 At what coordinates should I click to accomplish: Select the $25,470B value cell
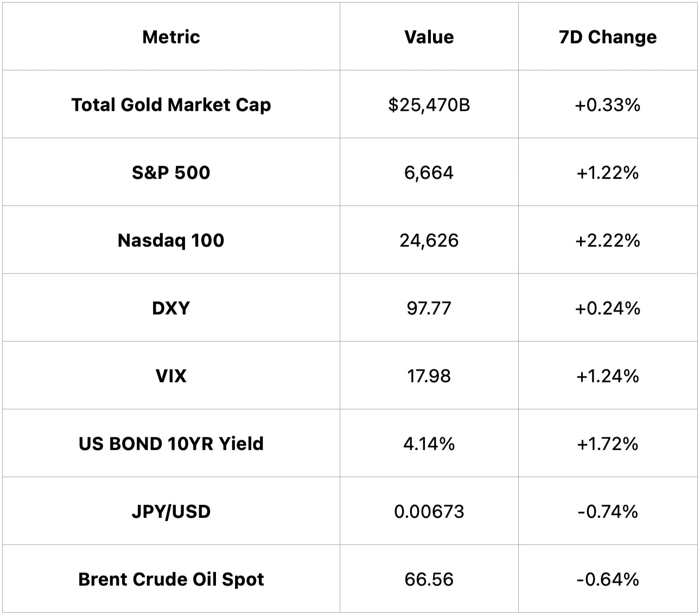click(x=429, y=105)
